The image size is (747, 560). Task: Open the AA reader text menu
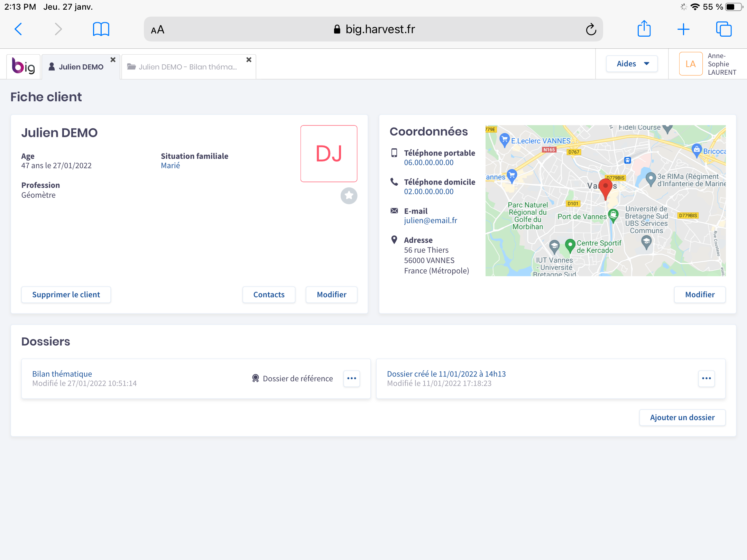(x=158, y=30)
